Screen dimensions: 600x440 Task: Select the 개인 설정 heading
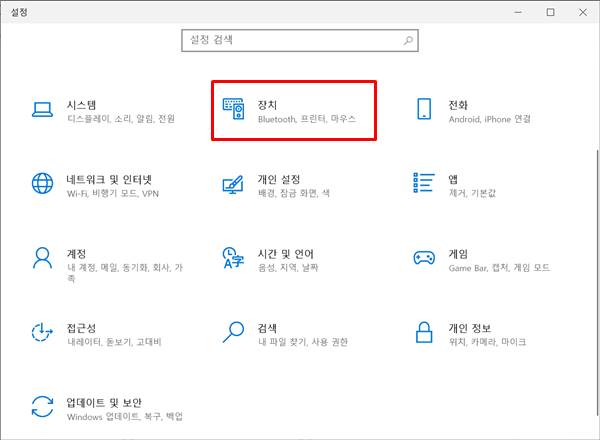tap(279, 179)
